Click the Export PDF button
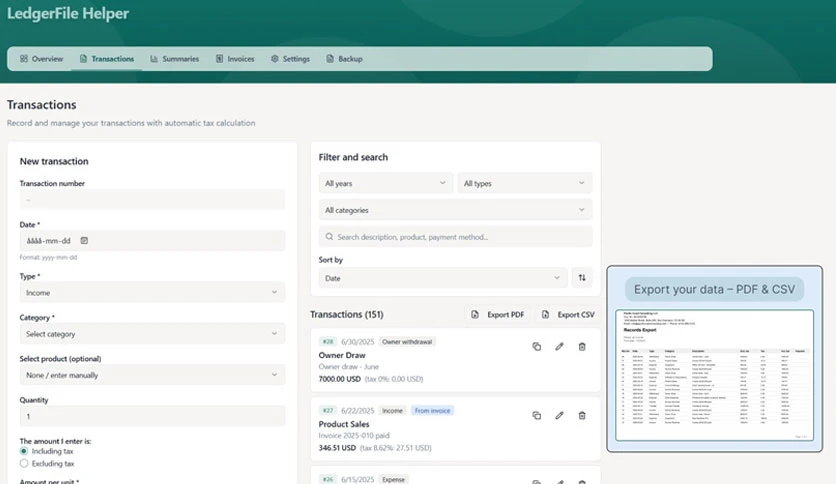This screenshot has width=836, height=484. point(497,314)
